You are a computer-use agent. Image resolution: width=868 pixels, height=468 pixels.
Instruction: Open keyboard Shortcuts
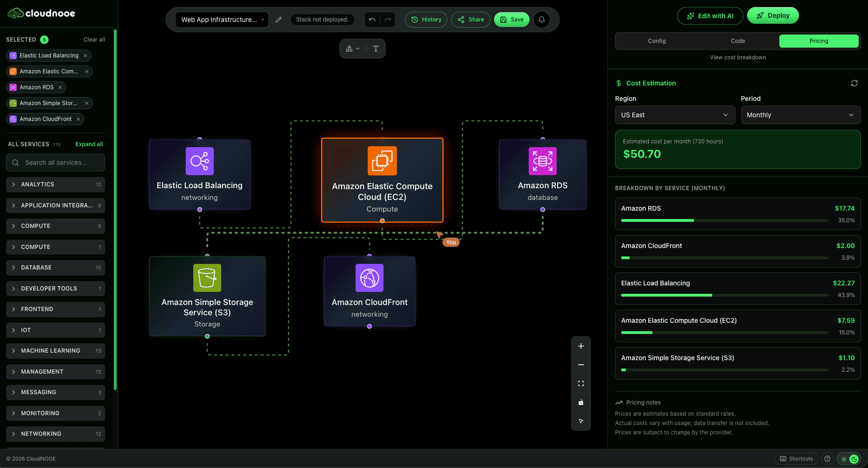tap(797, 459)
